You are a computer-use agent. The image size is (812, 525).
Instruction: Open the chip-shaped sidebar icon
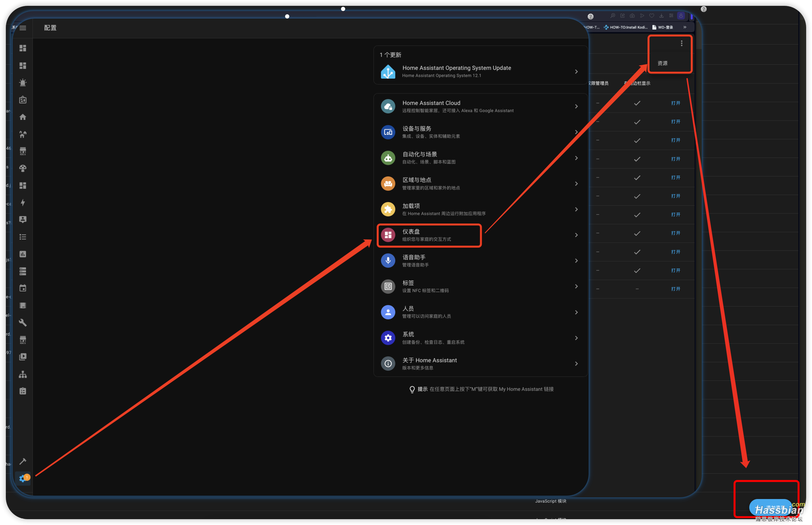point(23,305)
